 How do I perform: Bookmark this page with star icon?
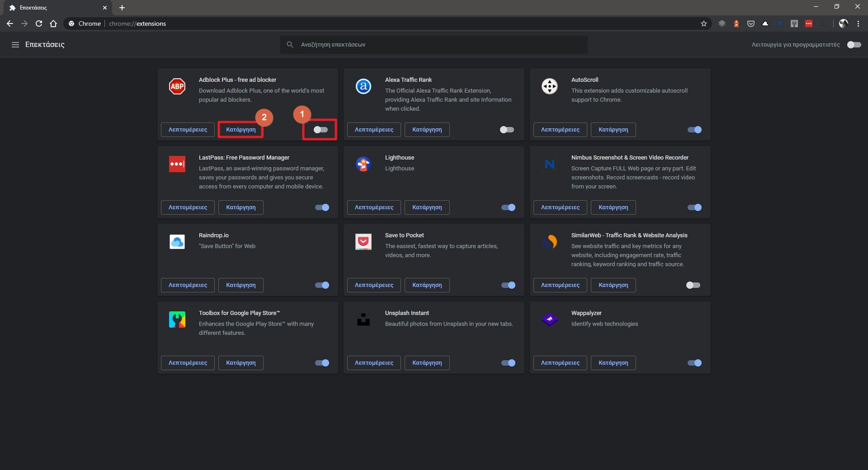coord(703,23)
